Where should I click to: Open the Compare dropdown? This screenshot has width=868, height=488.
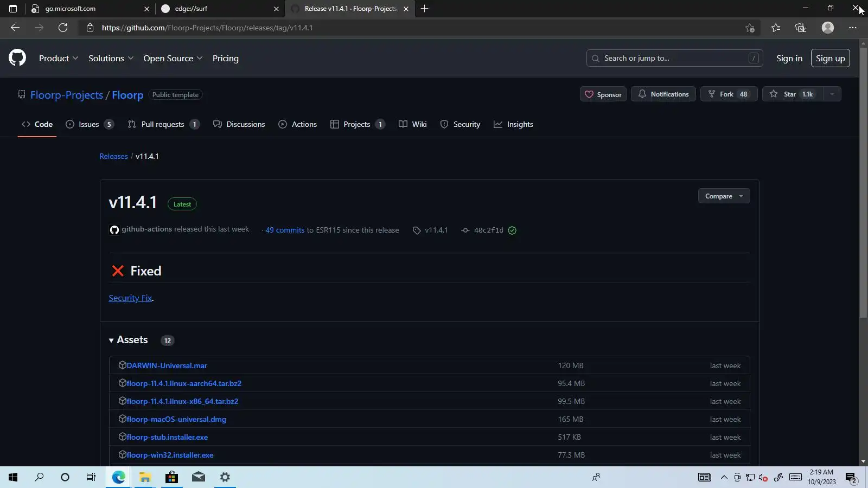click(724, 196)
